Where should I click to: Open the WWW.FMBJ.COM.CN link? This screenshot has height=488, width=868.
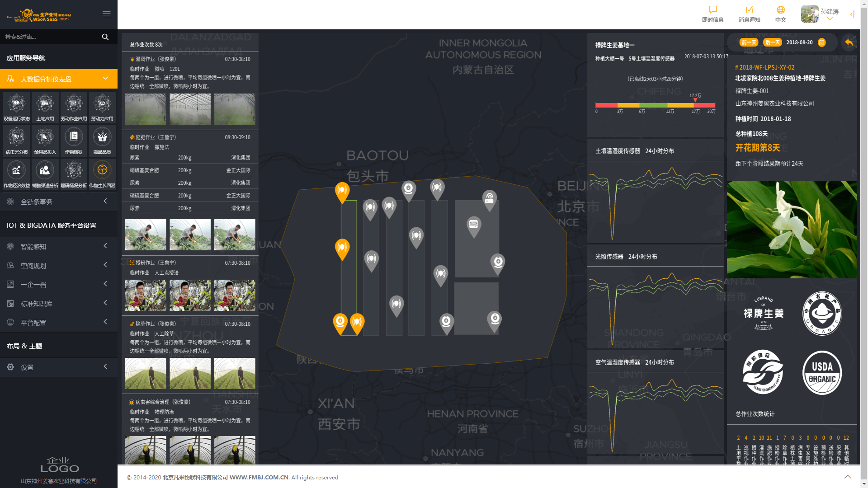click(x=259, y=477)
